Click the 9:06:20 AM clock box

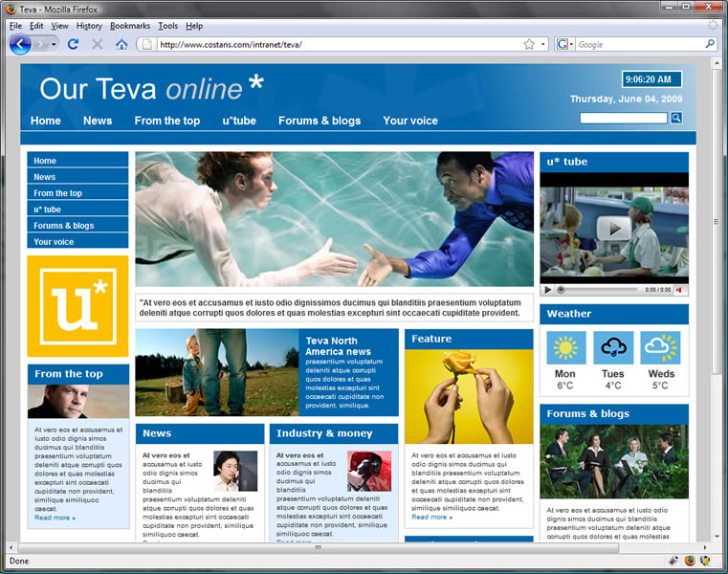click(x=651, y=79)
